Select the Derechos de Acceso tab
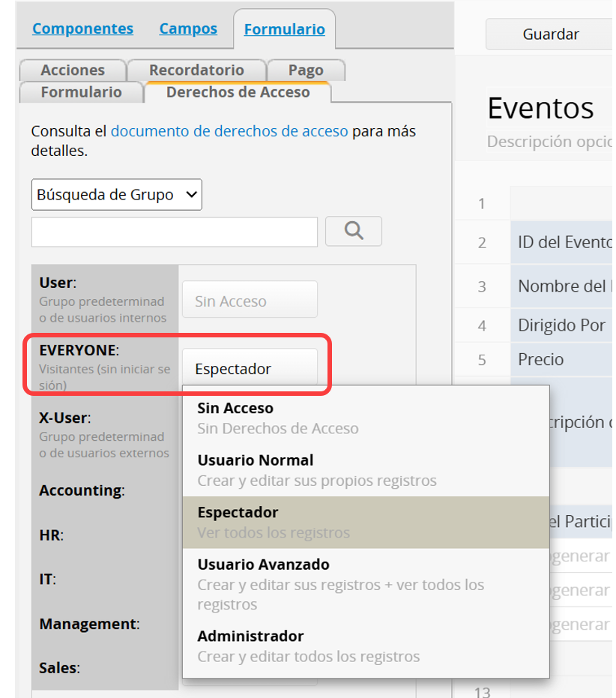 (238, 92)
